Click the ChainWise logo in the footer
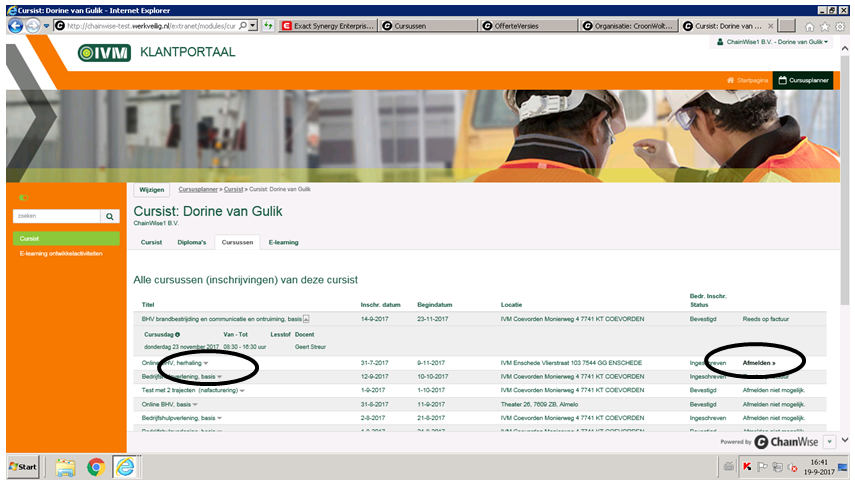Image resolution: width=855 pixels, height=484 pixels. 786,441
